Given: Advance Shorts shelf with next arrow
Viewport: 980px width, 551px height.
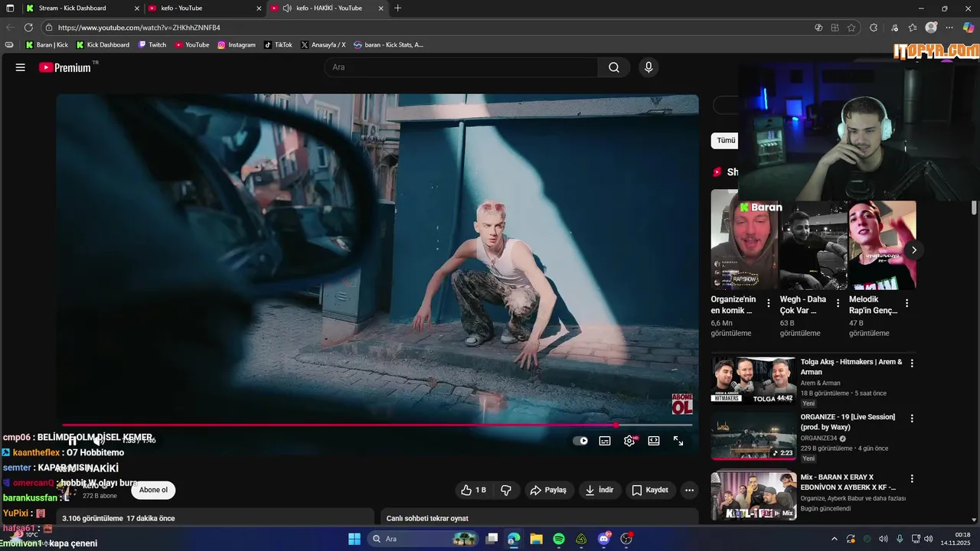Looking at the screenshot, I should point(913,250).
